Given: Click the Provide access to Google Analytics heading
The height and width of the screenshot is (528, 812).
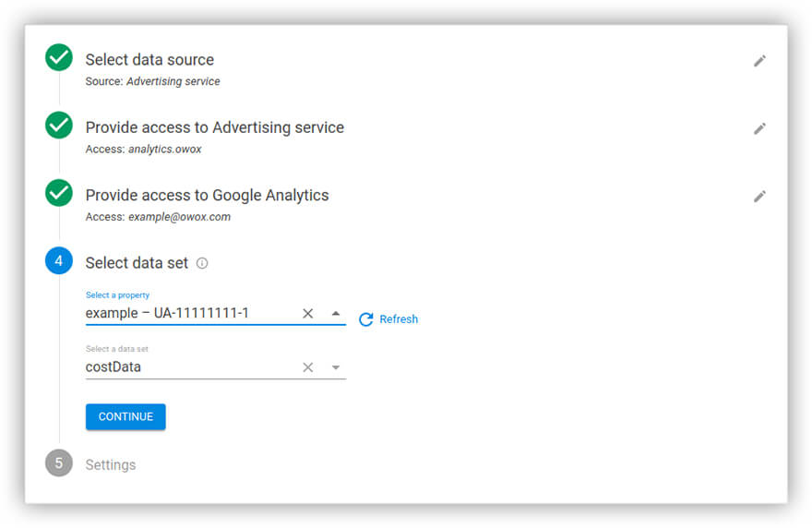Looking at the screenshot, I should (207, 195).
